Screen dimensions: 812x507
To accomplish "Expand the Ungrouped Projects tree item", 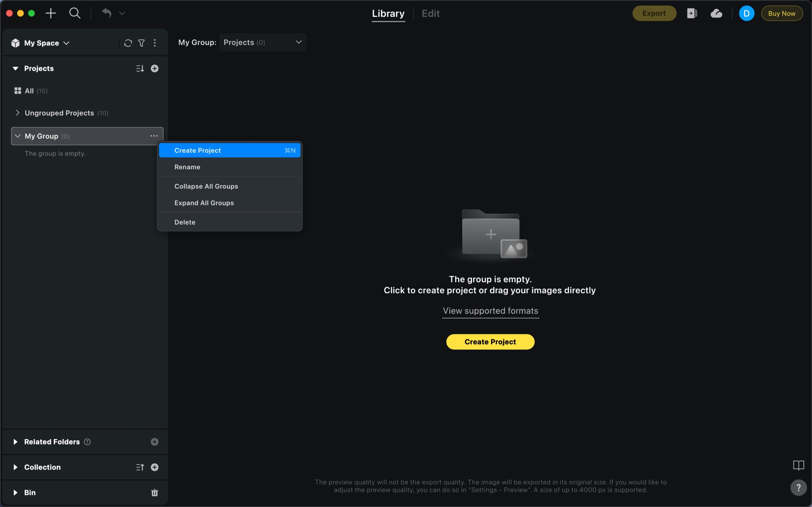I will click(x=17, y=113).
